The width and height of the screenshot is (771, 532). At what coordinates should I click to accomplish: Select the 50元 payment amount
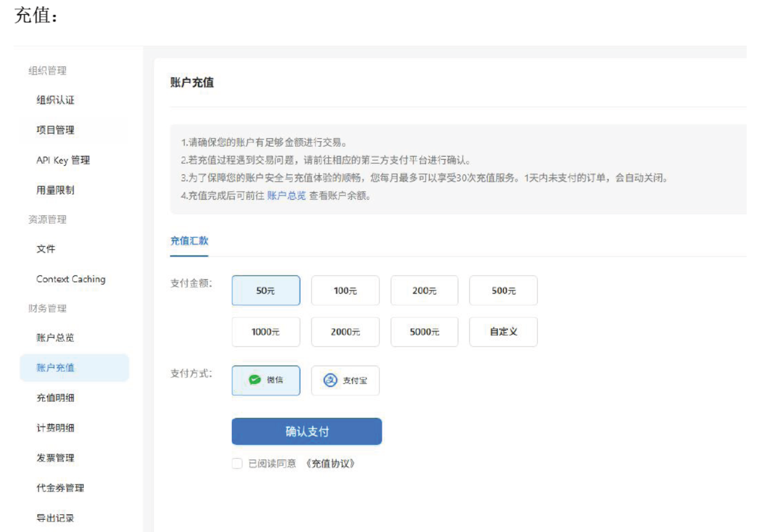[x=266, y=290]
